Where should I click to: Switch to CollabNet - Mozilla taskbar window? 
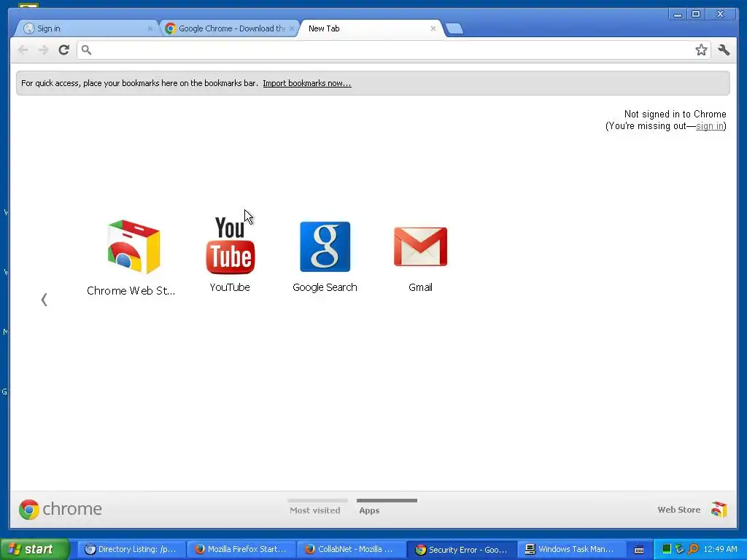(x=350, y=550)
